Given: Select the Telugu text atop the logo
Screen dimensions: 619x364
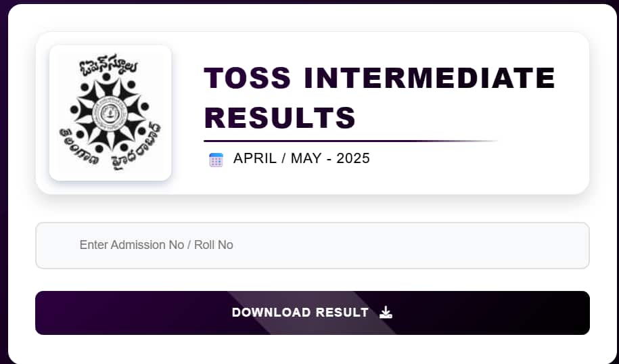Looking at the screenshot, I should point(108,65).
